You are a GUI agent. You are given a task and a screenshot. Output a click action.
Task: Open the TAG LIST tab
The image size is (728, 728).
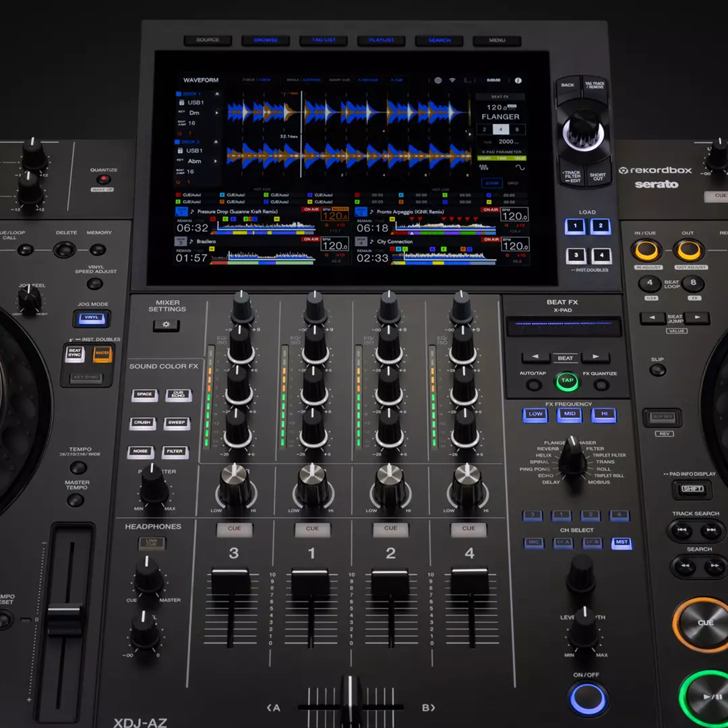(324, 40)
